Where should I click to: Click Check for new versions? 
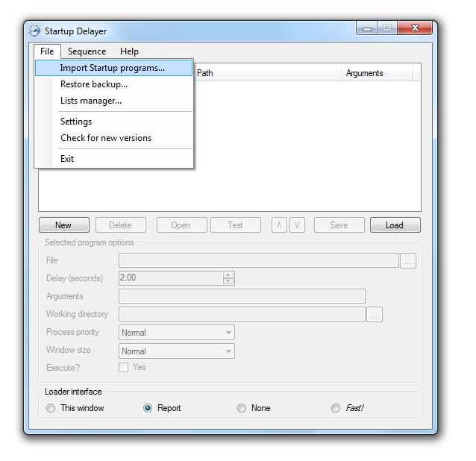click(114, 138)
